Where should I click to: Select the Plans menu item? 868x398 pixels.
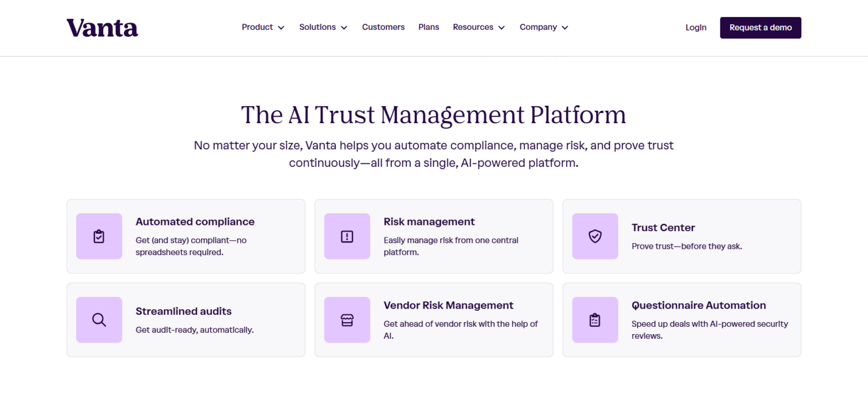(428, 27)
